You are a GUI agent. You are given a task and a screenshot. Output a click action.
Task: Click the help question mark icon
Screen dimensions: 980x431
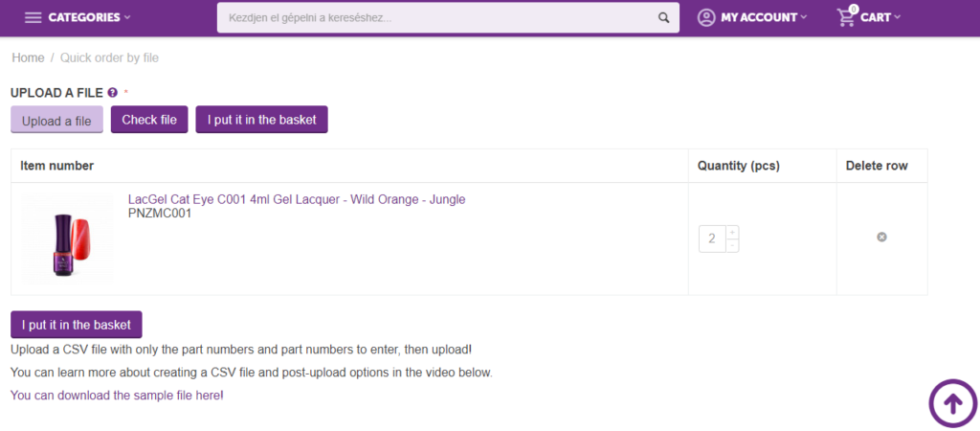[113, 93]
